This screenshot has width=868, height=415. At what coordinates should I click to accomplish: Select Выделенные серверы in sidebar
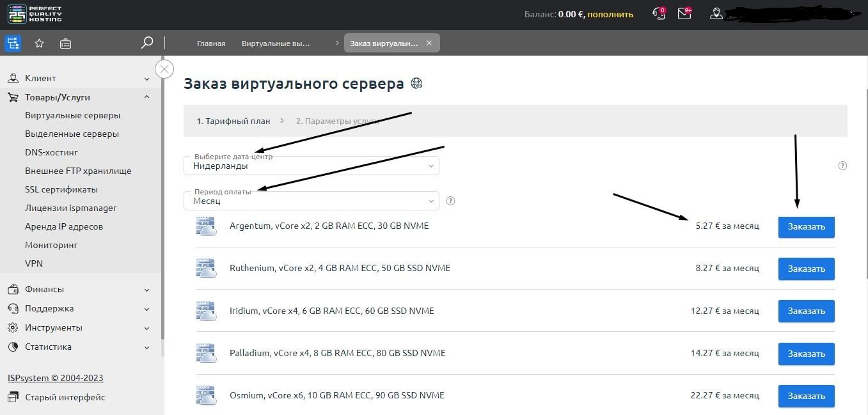(72, 134)
